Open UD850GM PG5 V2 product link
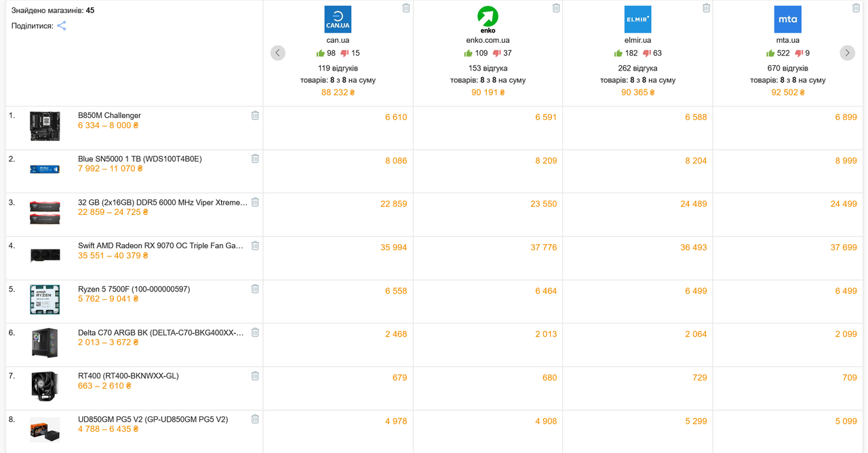 (153, 419)
